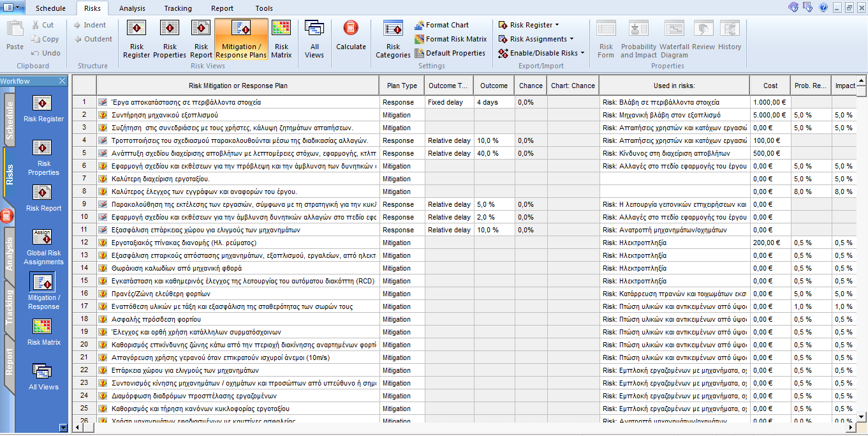Open Risk Properties view from ribbon Risk Views
The image size is (868, 436).
(170, 39)
